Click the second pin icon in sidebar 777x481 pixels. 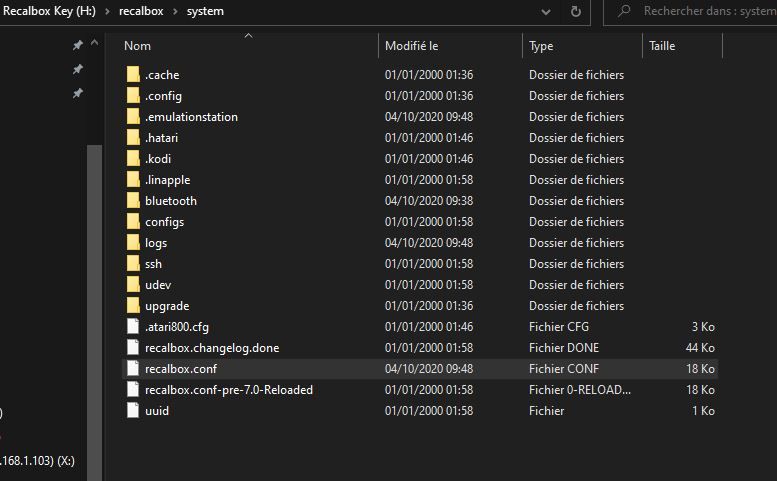pyautogui.click(x=78, y=69)
